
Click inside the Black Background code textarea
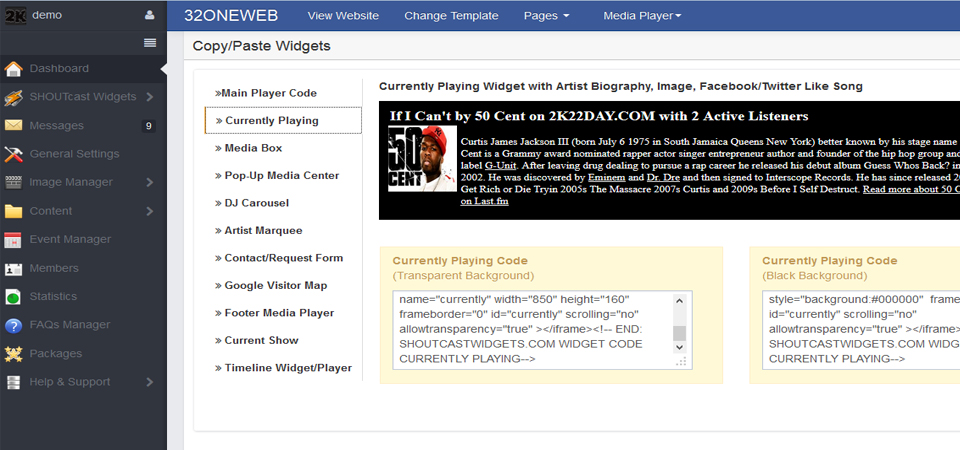pyautogui.click(x=861, y=330)
